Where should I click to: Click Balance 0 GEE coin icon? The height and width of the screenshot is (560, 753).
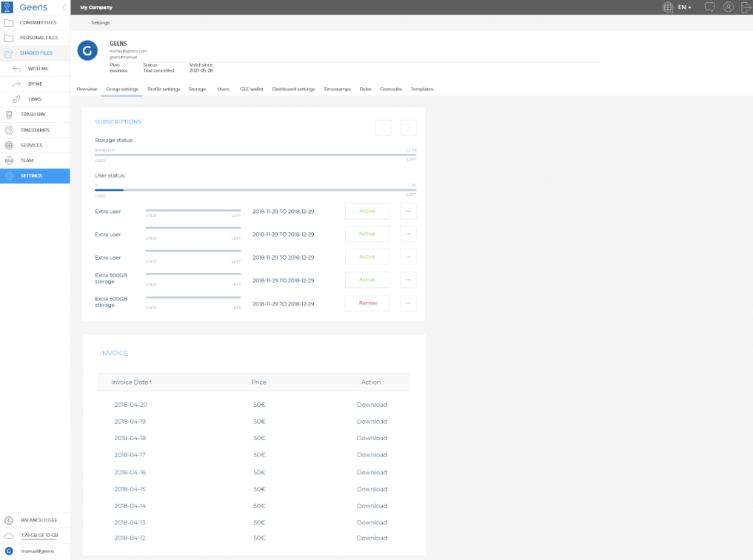pyautogui.click(x=9, y=520)
